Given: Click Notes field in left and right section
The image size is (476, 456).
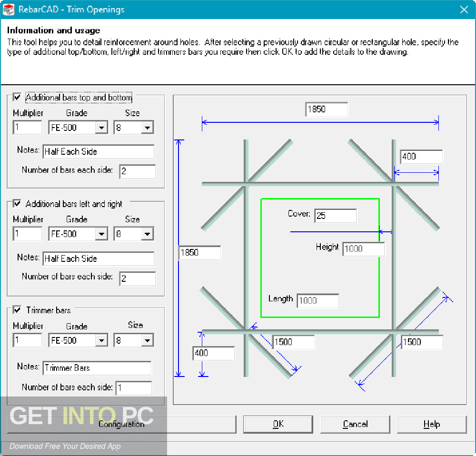Looking at the screenshot, I should pos(99,258).
